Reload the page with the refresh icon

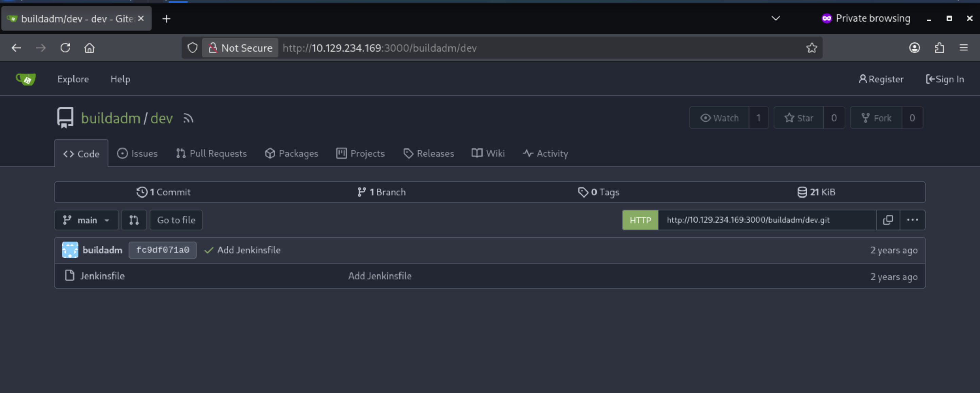(65, 48)
